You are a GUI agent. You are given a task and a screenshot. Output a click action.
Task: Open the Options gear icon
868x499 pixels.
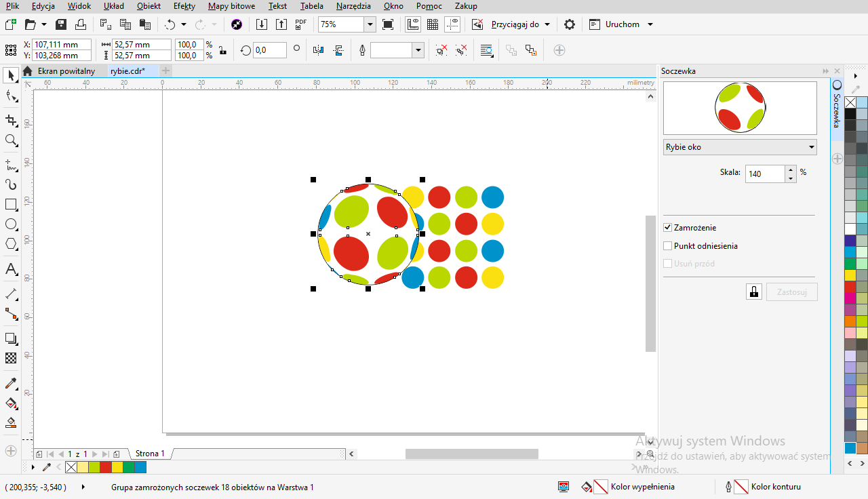click(x=570, y=24)
